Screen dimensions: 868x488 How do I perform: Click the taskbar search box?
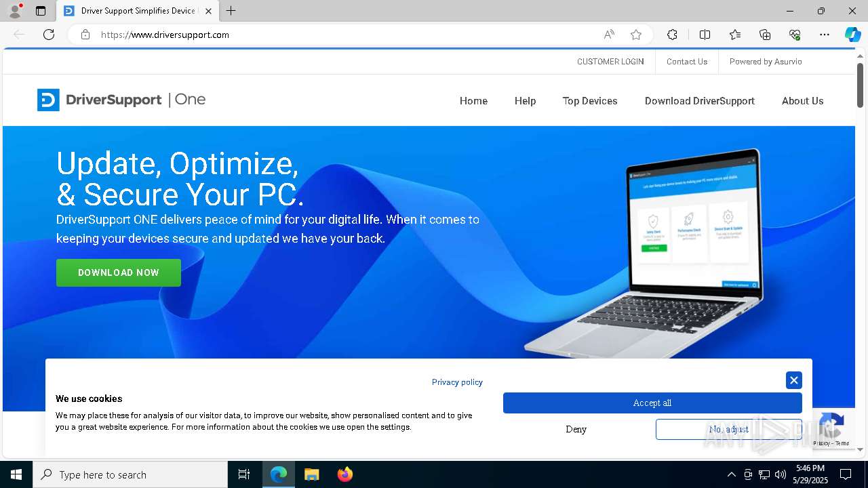130,474
